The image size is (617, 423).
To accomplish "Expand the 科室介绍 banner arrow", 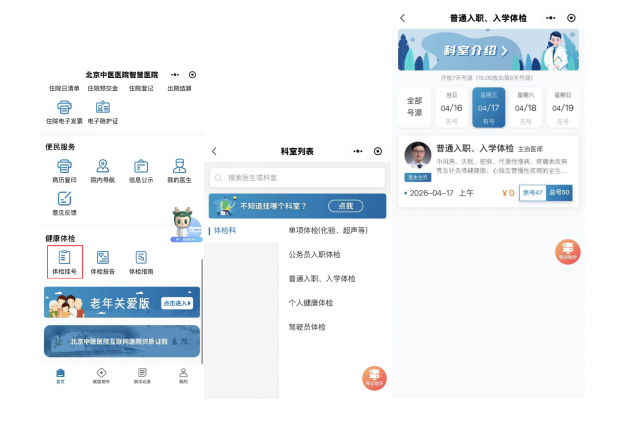I will point(504,50).
